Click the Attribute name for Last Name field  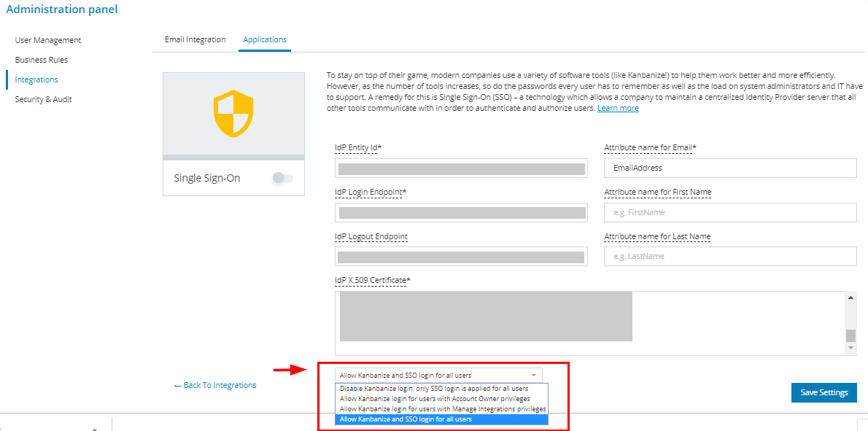click(730, 257)
